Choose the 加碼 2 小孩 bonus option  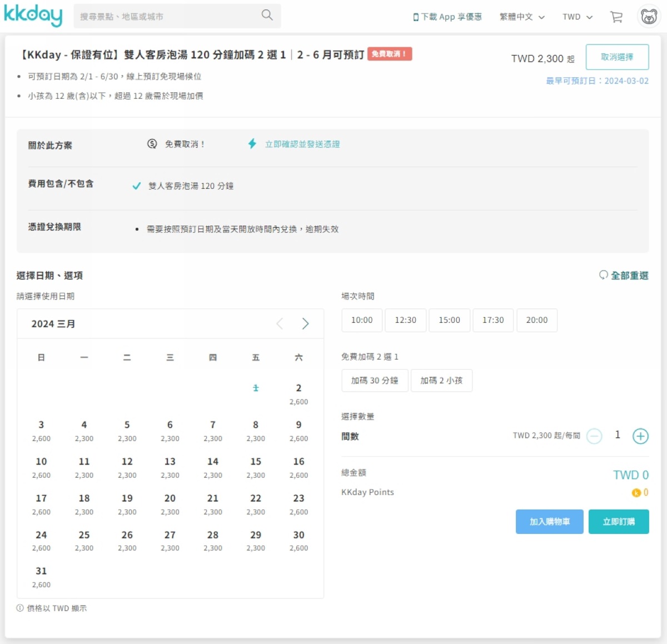click(x=441, y=381)
